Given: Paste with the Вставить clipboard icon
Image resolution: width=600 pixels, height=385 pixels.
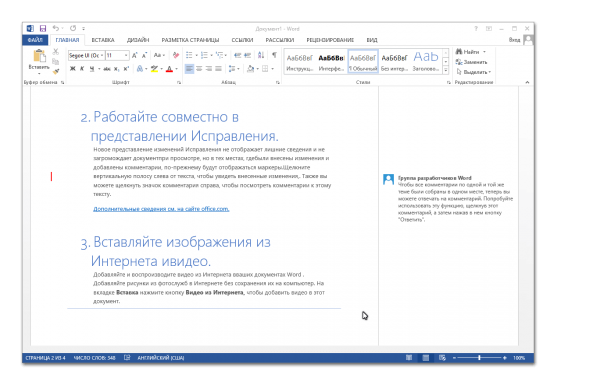Looking at the screenshot, I should point(39,56).
